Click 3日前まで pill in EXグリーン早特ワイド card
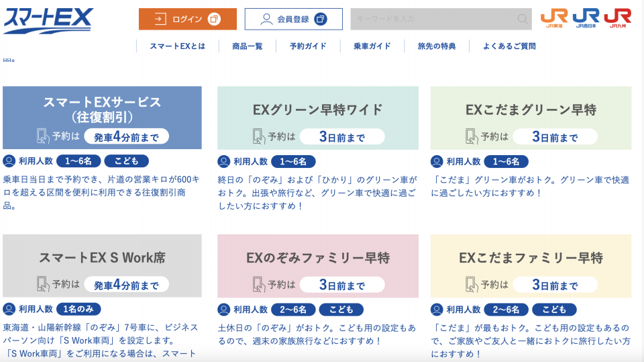The width and height of the screenshot is (644, 362). pyautogui.click(x=342, y=136)
